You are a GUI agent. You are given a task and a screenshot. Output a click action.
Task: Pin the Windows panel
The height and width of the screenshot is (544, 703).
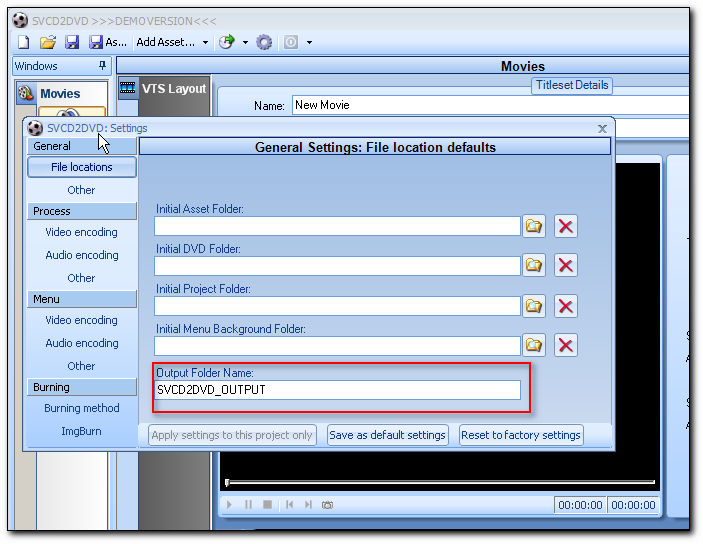tap(102, 65)
